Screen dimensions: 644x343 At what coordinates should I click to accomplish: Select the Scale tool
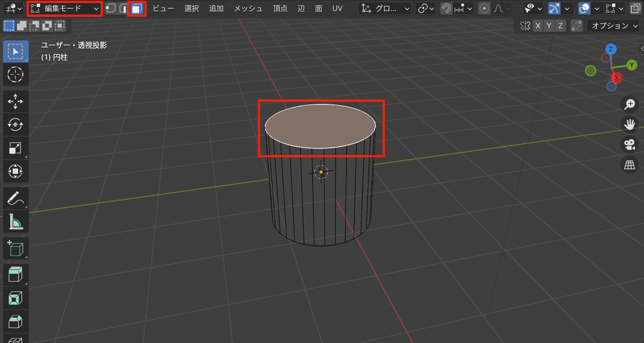pos(15,148)
